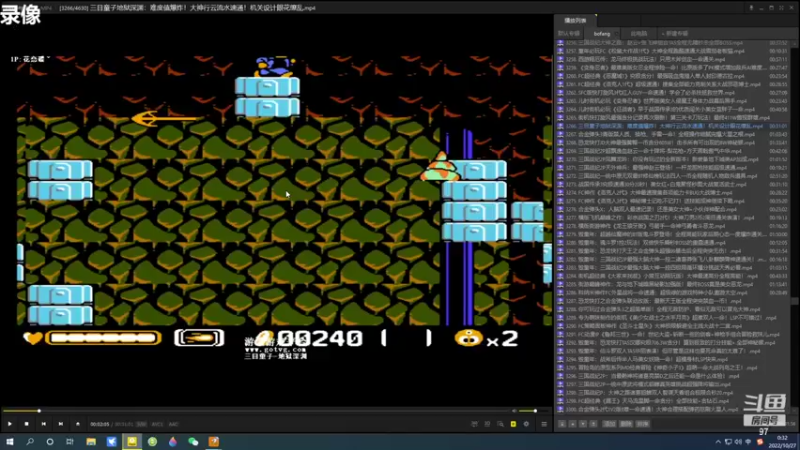
Task: Pin the player window on top
Action: coord(751,8)
